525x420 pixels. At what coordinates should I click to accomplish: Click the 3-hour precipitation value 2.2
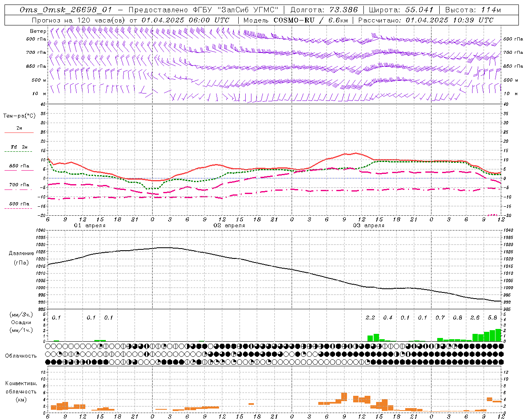pyautogui.click(x=370, y=317)
